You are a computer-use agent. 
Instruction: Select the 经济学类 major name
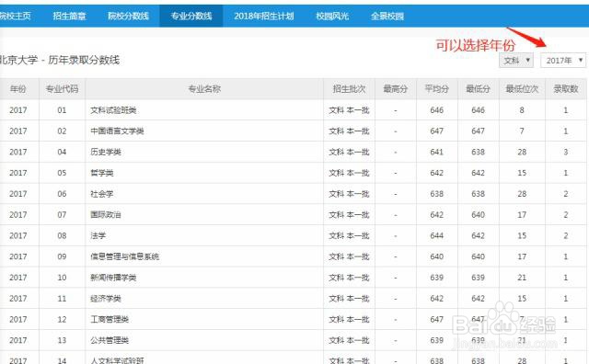click(x=106, y=299)
